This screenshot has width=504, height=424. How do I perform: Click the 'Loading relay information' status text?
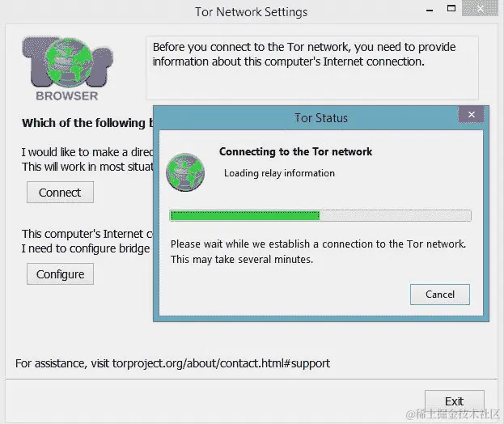[279, 173]
